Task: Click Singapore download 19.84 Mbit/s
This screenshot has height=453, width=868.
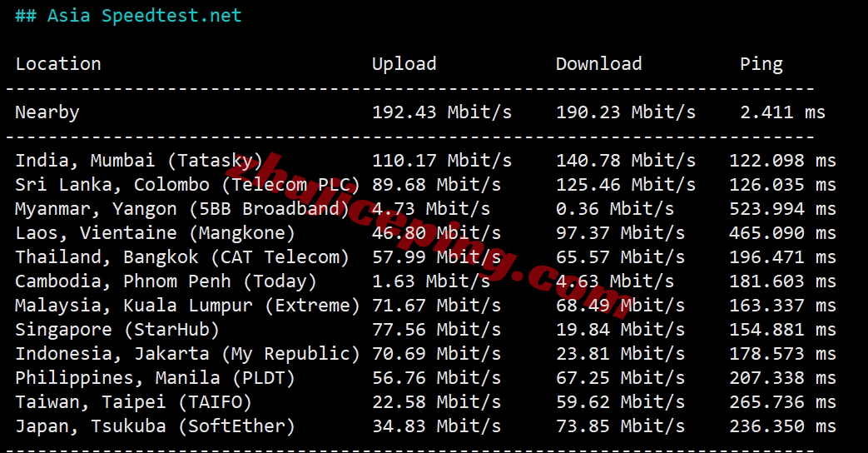Action: point(620,330)
